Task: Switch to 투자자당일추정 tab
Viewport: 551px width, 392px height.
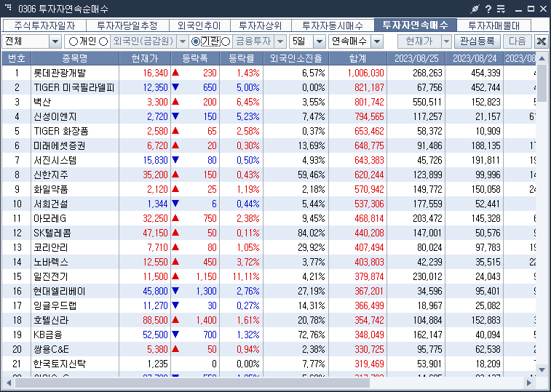Action: coord(127,25)
